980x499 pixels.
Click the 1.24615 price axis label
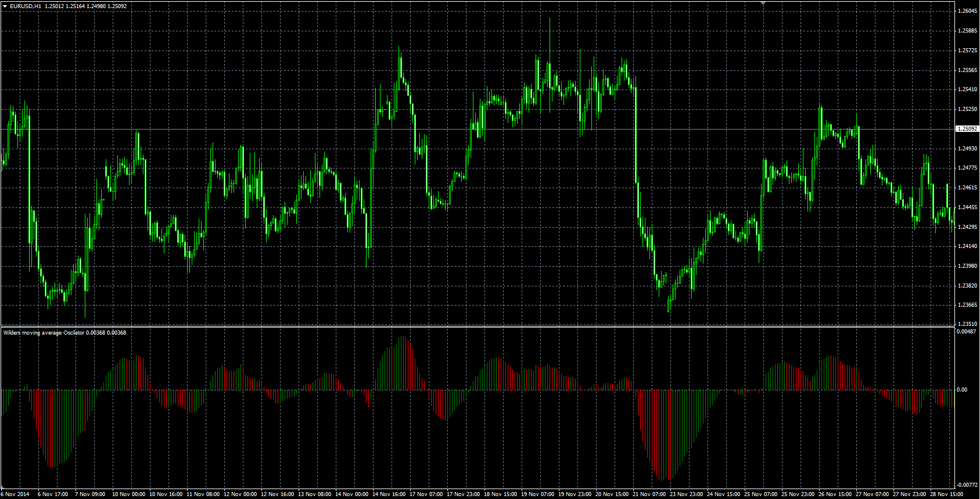click(967, 188)
